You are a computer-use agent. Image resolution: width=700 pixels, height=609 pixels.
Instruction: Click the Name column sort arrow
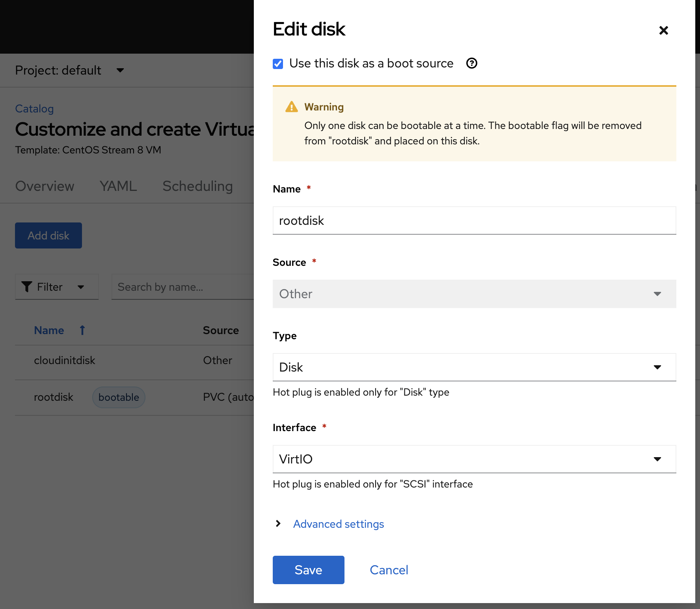tap(82, 330)
